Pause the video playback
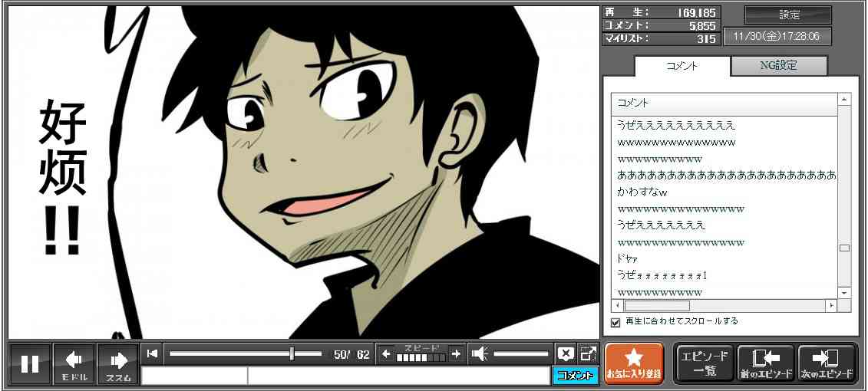 [x=30, y=363]
